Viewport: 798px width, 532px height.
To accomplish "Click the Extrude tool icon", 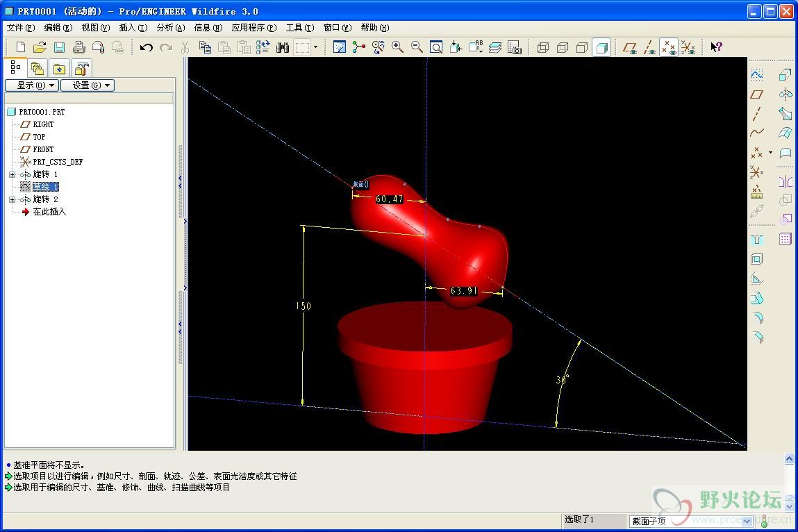I will [785, 75].
